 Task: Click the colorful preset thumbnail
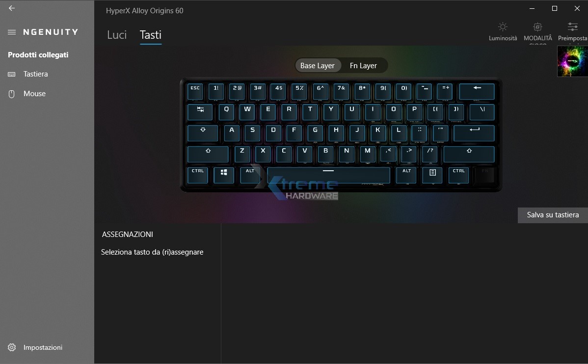coord(572,61)
